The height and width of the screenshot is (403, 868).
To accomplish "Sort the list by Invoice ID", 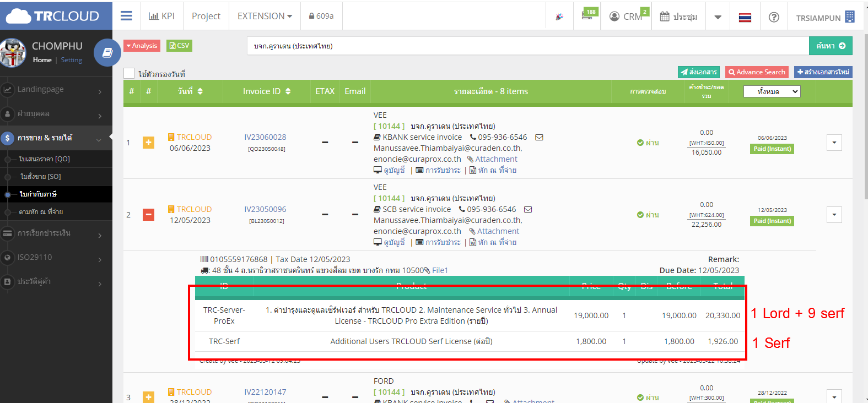I will 267,91.
